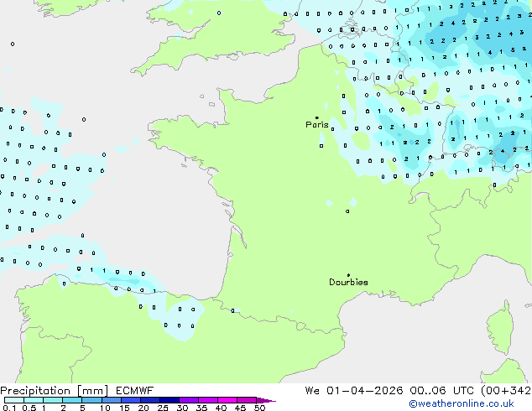Pick the legend swatch between 45 and 50
Image resolution: width=532 pixels, height=411 pixels.
coord(247,400)
